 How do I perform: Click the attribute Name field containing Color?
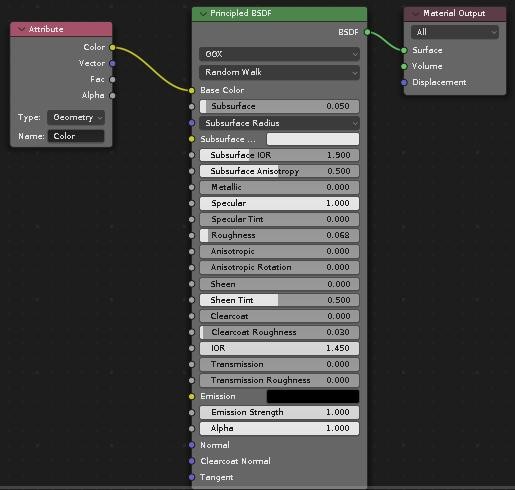click(76, 136)
